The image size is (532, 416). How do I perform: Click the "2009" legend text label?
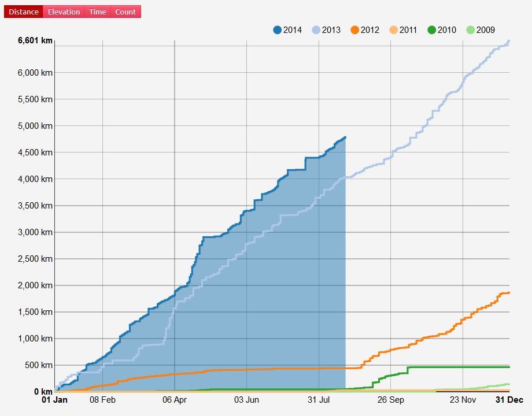[x=486, y=30]
